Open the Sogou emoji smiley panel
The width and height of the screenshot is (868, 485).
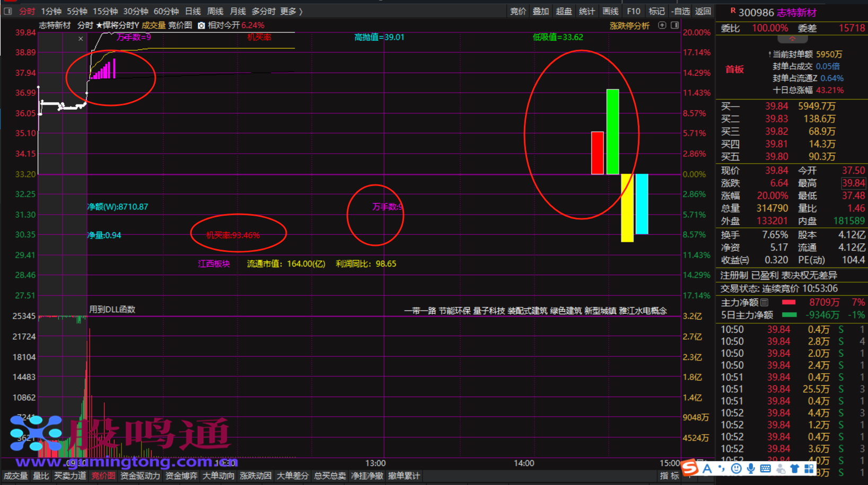click(736, 468)
